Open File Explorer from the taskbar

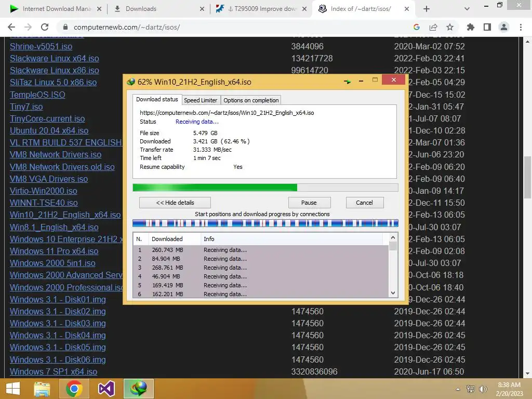click(42, 389)
